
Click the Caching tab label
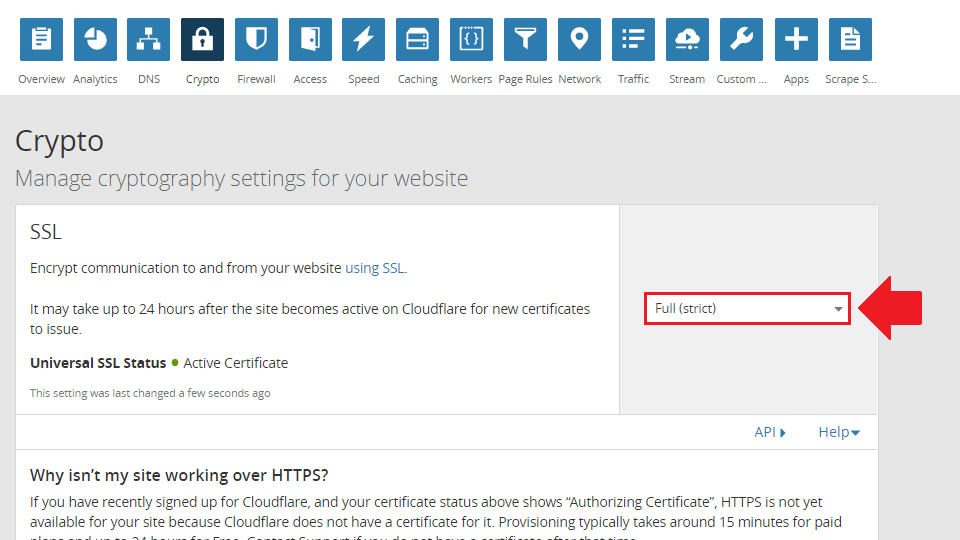click(418, 79)
